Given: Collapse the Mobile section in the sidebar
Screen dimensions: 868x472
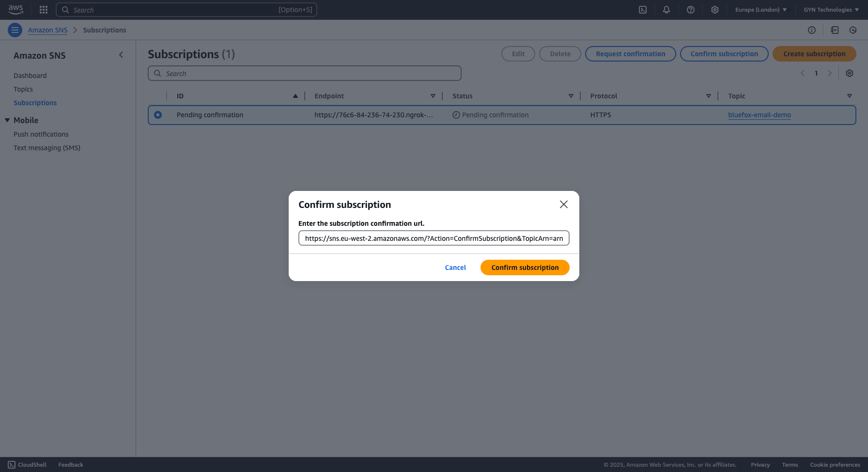Looking at the screenshot, I should click(7, 120).
